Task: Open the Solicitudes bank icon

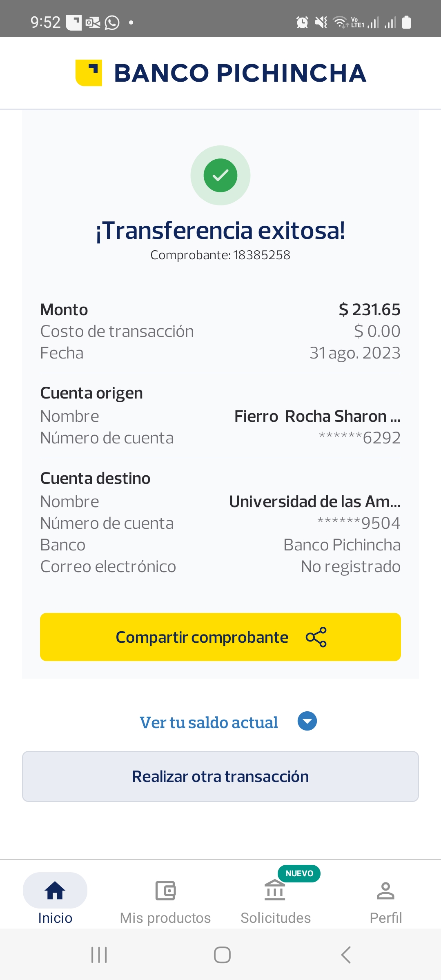Action: click(275, 891)
